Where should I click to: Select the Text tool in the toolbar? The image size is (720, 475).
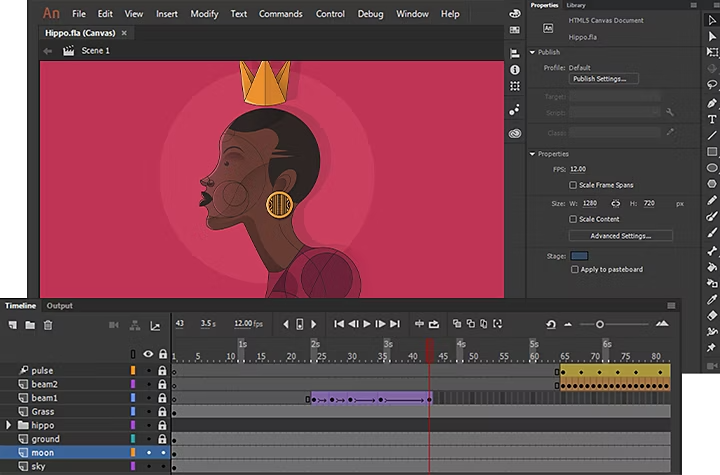[x=711, y=119]
